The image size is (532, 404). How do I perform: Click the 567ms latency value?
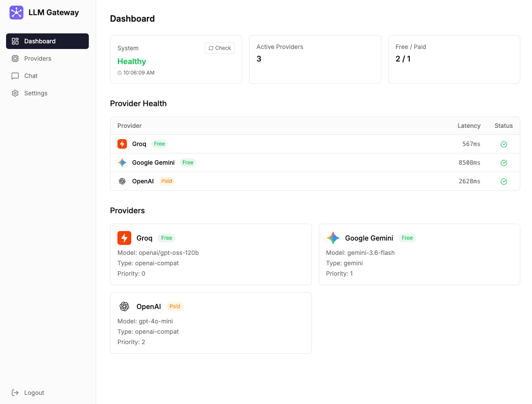[471, 144]
